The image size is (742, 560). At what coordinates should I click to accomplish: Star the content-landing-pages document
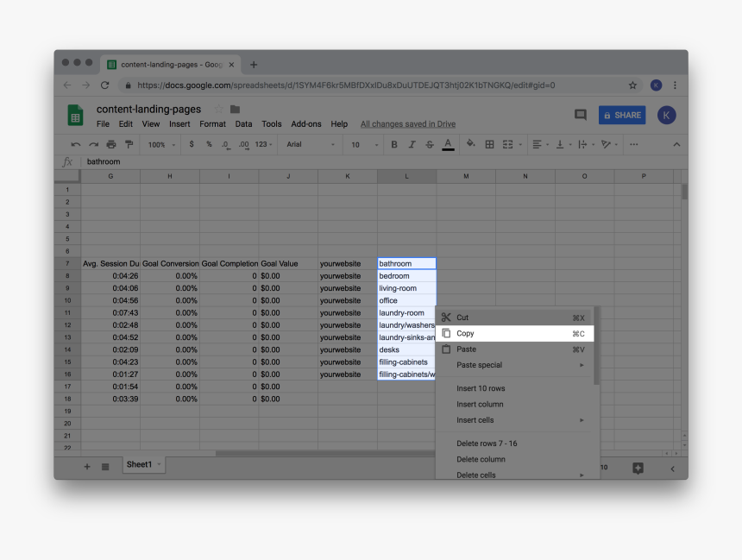[218, 110]
